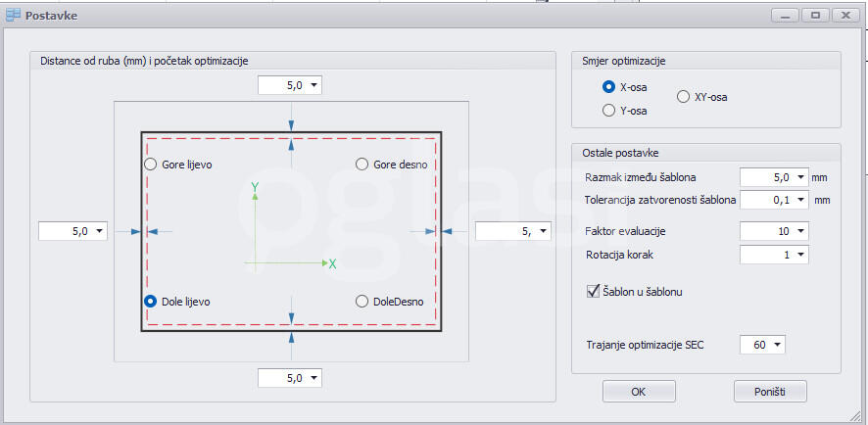Image resolution: width=868 pixels, height=425 pixels.
Task: Set optimization direction to Y-osa
Action: pos(609,111)
